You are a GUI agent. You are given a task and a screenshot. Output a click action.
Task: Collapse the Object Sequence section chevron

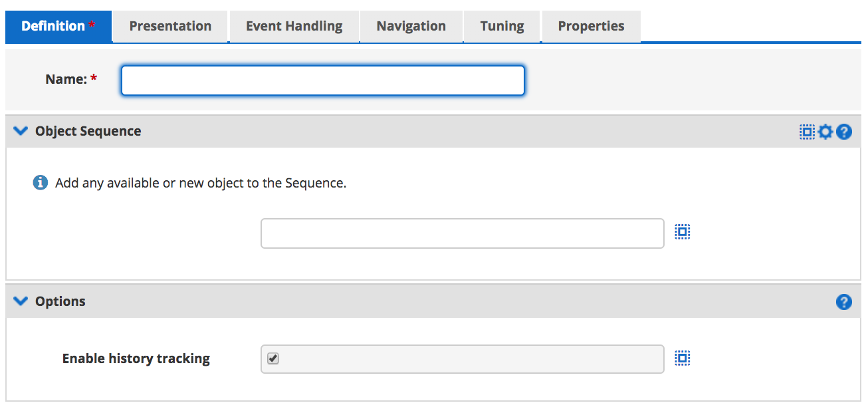(x=20, y=130)
